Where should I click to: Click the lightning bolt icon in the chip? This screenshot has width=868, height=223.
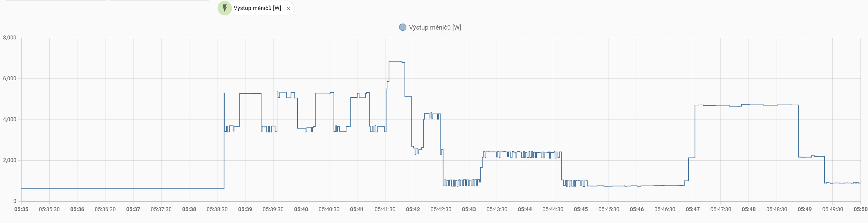pyautogui.click(x=225, y=8)
